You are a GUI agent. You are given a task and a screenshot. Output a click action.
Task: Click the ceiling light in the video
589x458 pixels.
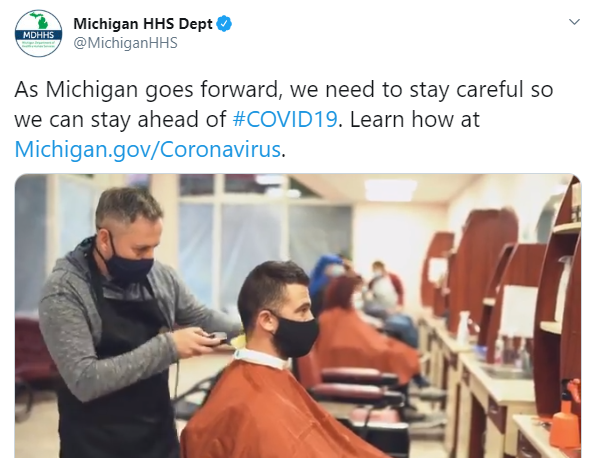pos(390,190)
